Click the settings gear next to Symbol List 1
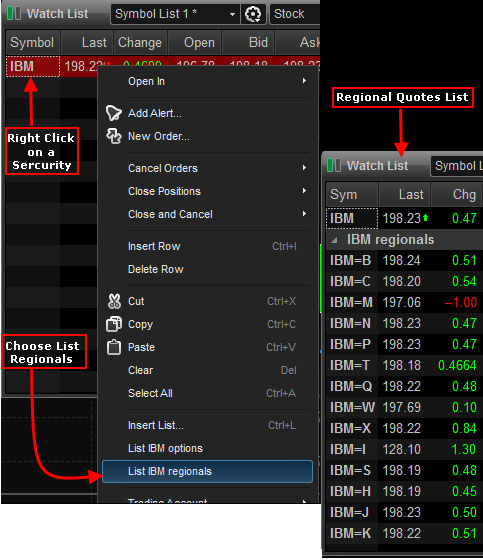 [253, 14]
